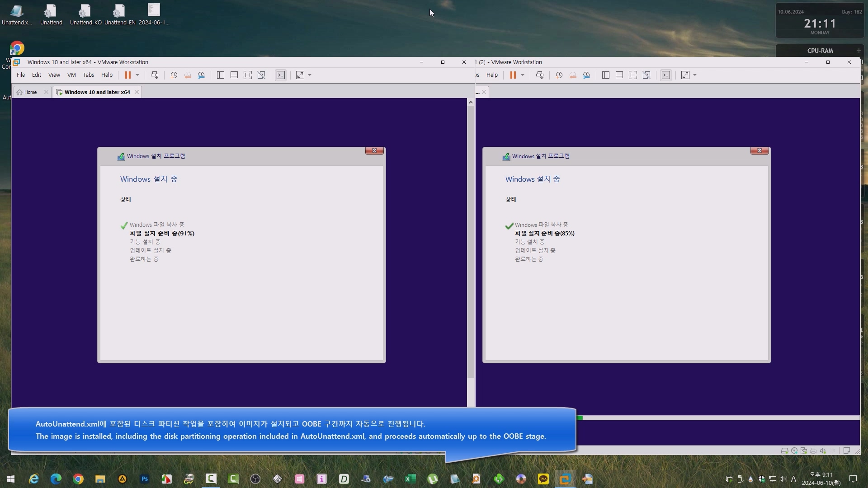
Task: Open snapshot manager in left VMware toolbar
Action: (202, 75)
